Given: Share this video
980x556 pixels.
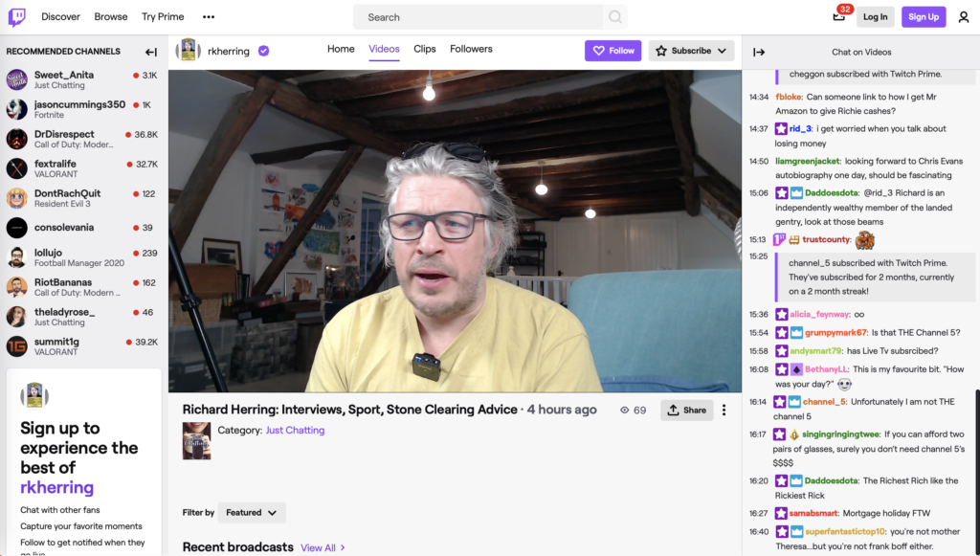Looking at the screenshot, I should pyautogui.click(x=687, y=410).
